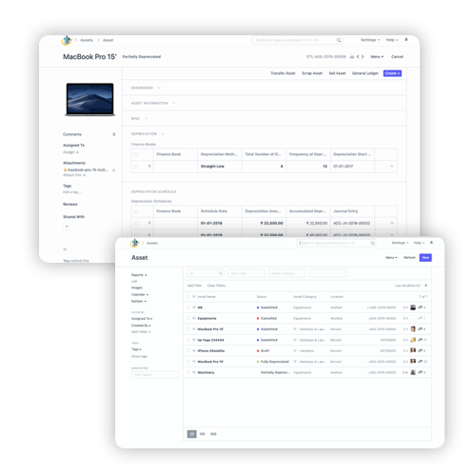The height and width of the screenshot is (476, 476).
Task: Open row dropdown for Straight Line finance book
Action: [392, 167]
